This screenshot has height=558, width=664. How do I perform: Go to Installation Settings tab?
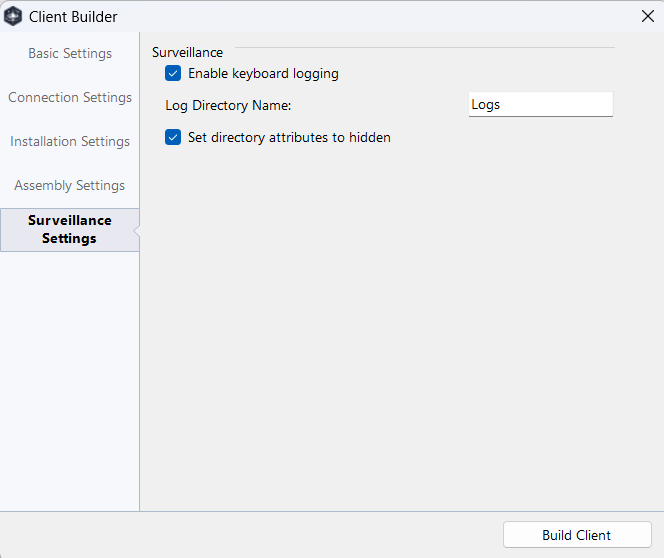70,141
